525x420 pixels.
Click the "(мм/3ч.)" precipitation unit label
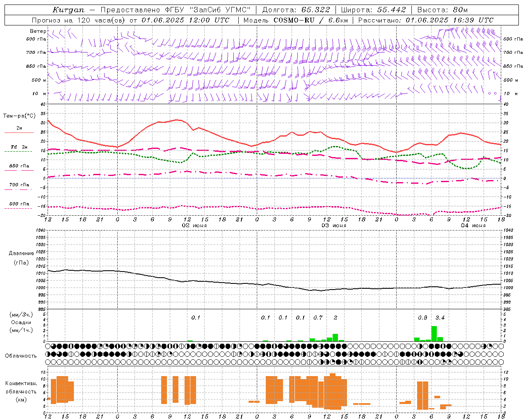coord(21,315)
